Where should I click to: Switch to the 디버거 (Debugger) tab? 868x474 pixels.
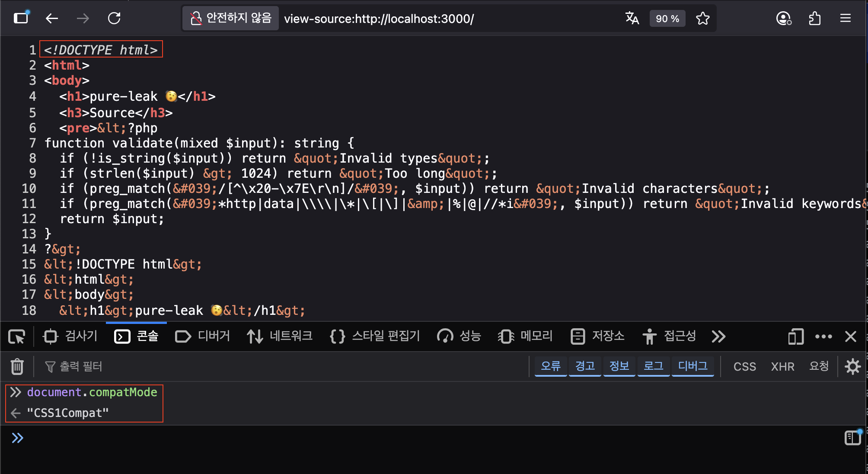[202, 336]
